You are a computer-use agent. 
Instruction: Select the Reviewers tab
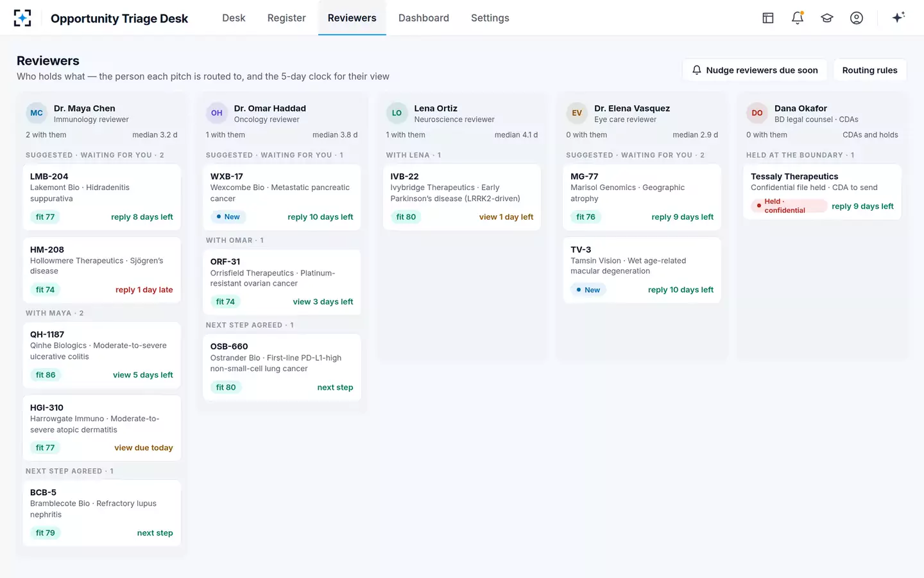352,18
